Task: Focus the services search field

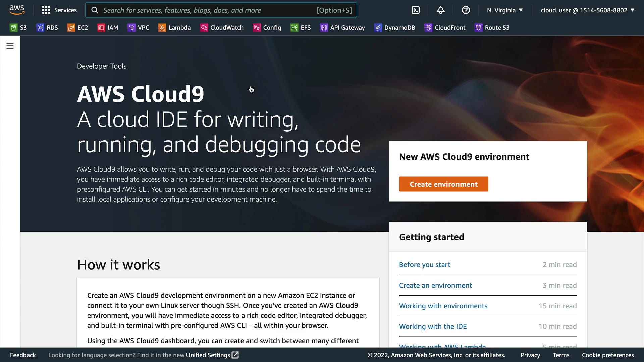Action: (208, 10)
